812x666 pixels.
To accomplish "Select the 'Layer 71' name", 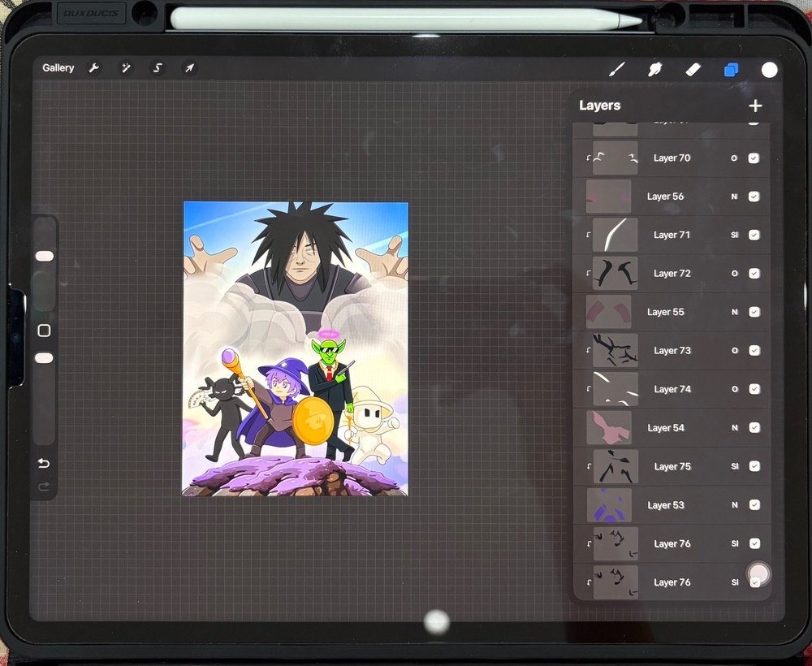I will pos(672,235).
